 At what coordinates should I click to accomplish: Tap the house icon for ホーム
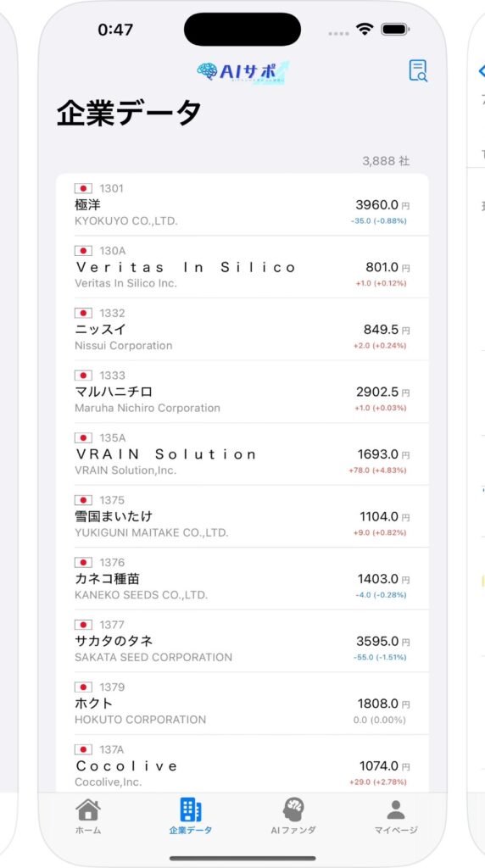(88, 810)
